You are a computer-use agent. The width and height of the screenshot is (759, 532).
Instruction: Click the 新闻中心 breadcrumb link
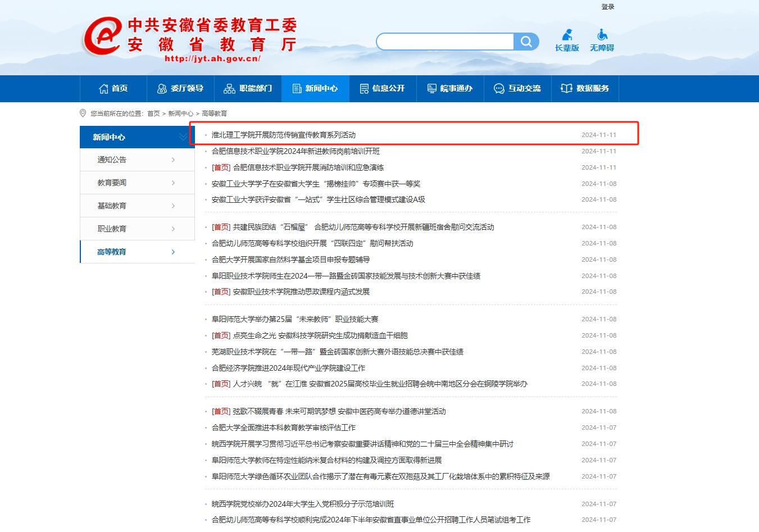click(180, 113)
